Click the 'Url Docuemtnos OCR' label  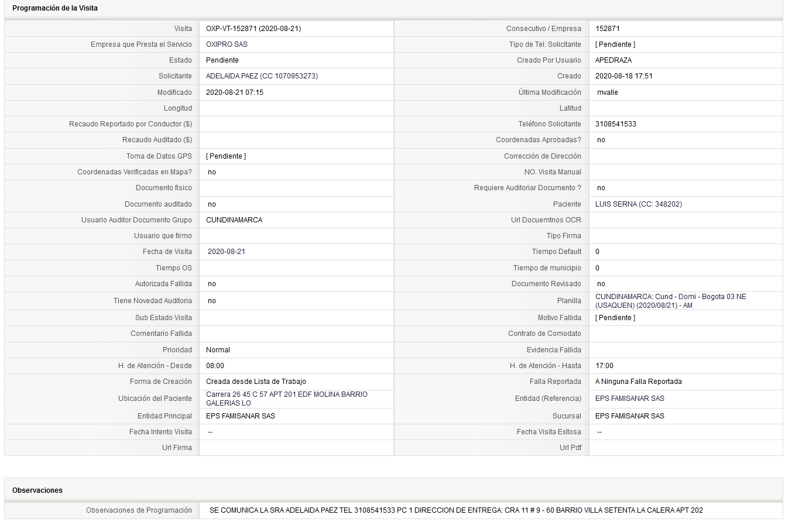(x=546, y=220)
